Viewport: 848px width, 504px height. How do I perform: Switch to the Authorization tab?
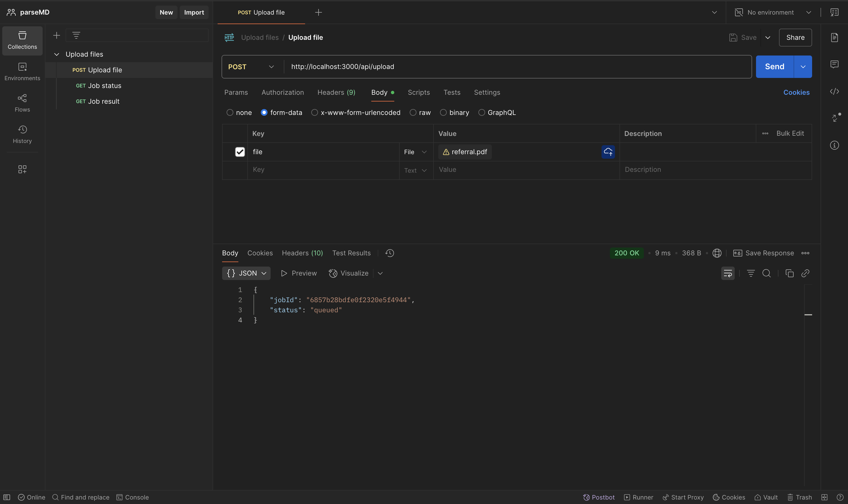283,93
